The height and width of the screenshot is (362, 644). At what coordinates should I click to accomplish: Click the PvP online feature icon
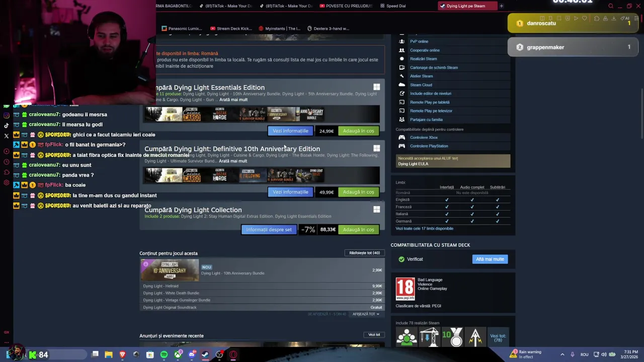click(x=401, y=41)
